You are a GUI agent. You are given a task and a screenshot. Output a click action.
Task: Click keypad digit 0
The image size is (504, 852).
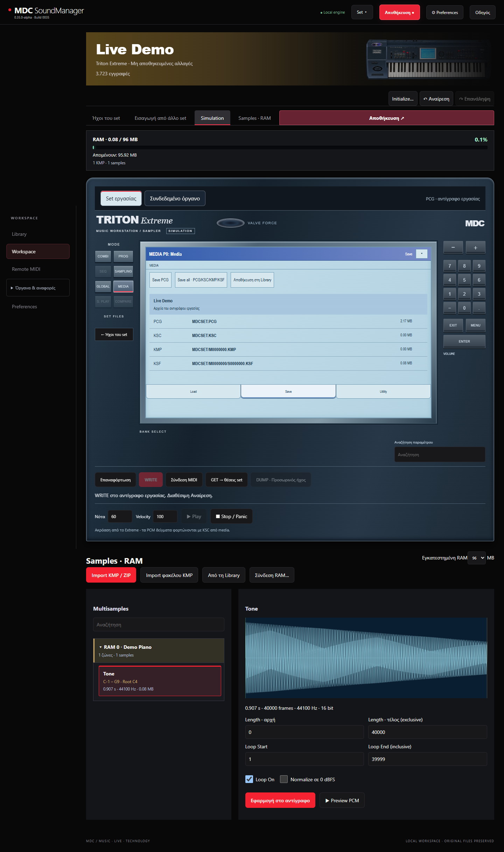(464, 308)
